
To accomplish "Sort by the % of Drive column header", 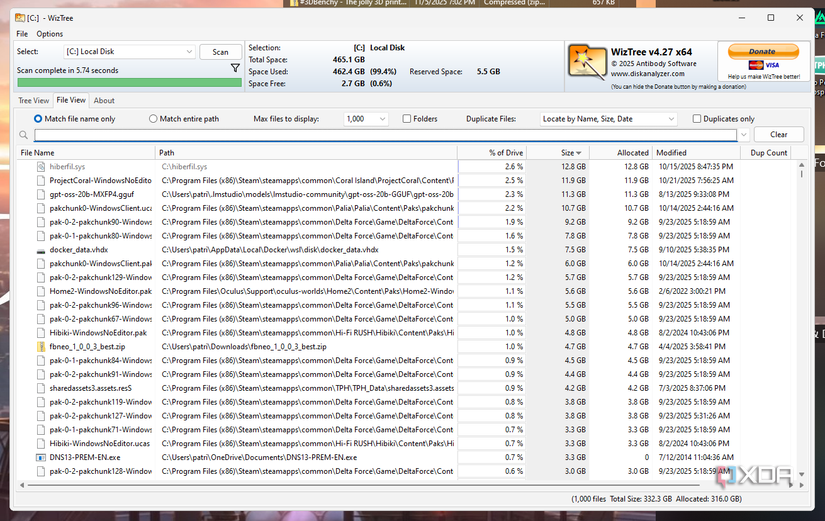I will click(492, 153).
